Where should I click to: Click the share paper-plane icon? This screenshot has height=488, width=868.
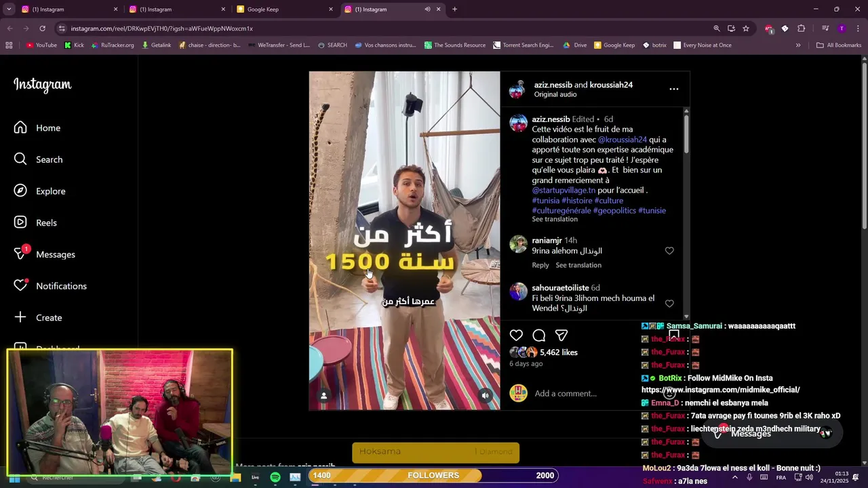pyautogui.click(x=561, y=335)
